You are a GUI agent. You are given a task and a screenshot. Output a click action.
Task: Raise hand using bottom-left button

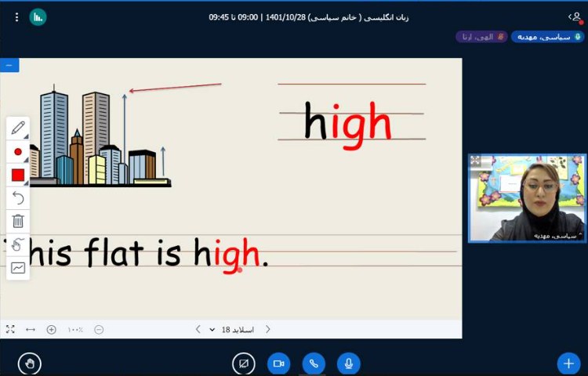click(30, 363)
